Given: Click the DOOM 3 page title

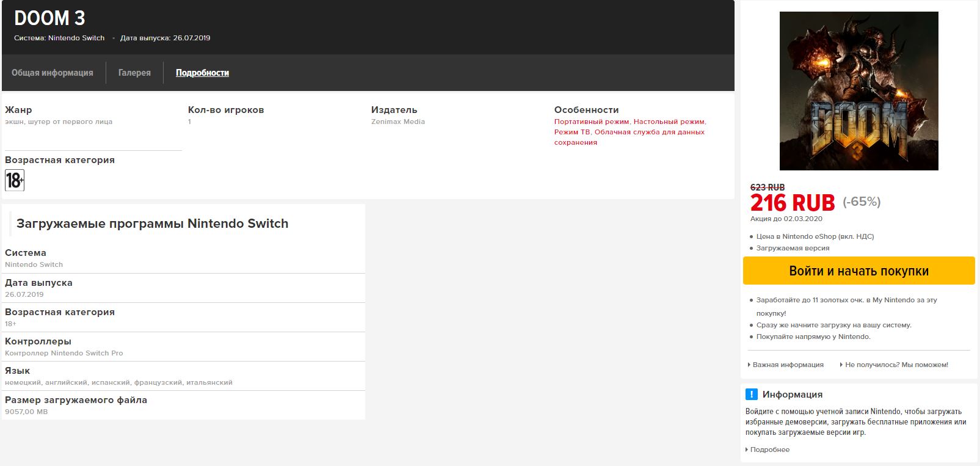Looking at the screenshot, I should pyautogui.click(x=49, y=18).
